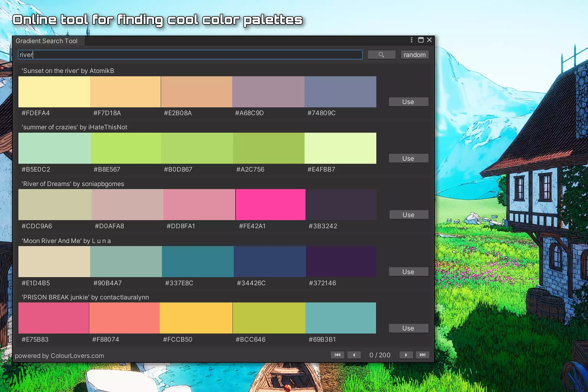
Task: Use the 'summer of crazies' palette
Action: coord(408,158)
